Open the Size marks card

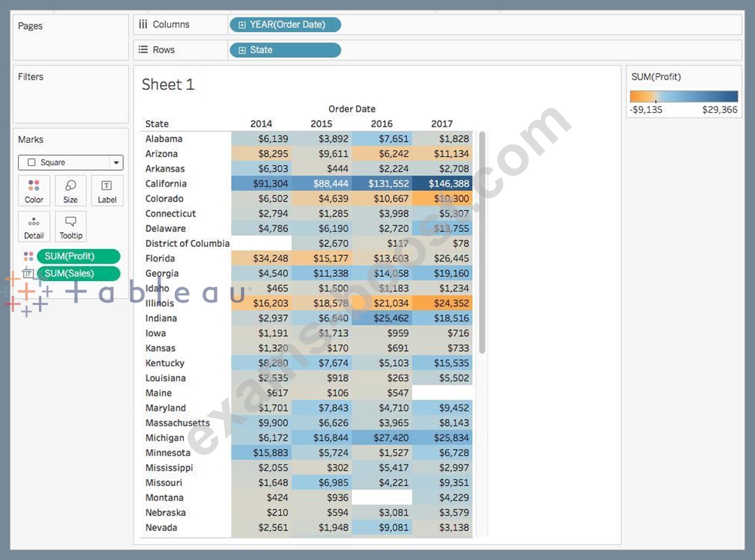pos(70,191)
